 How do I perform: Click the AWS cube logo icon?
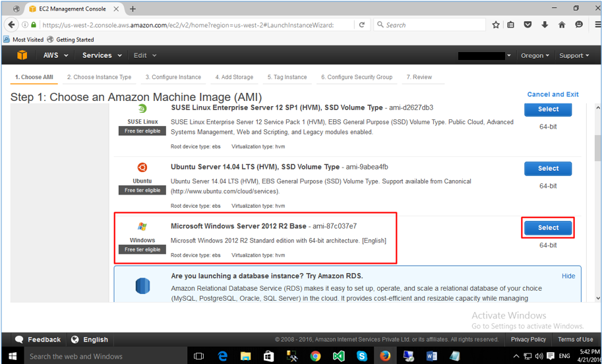tap(22, 55)
